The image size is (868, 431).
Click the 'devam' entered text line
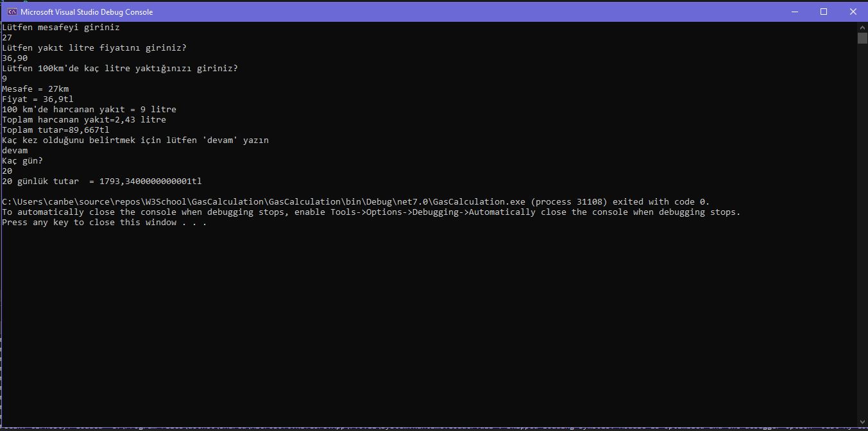pyautogui.click(x=15, y=150)
